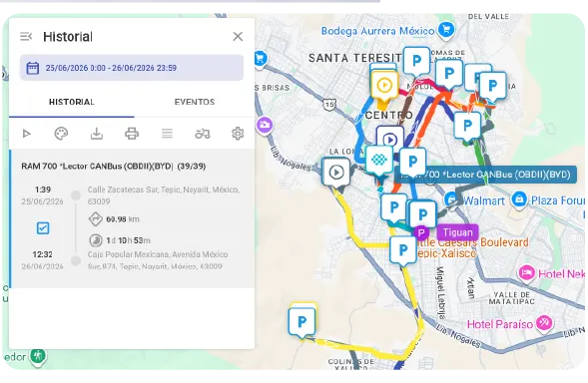Click the Caja Popular Mexicana end address
The image size is (588, 383).
pyautogui.click(x=158, y=260)
